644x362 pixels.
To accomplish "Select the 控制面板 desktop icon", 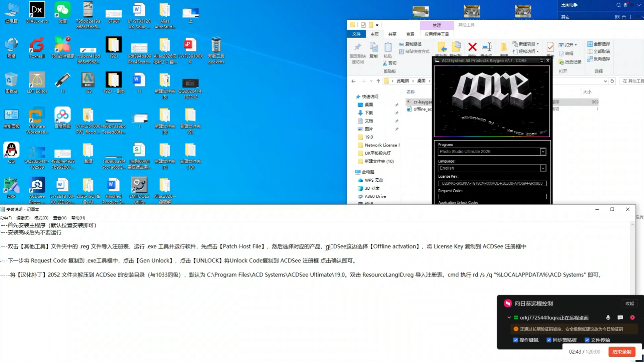I will [x=11, y=118].
